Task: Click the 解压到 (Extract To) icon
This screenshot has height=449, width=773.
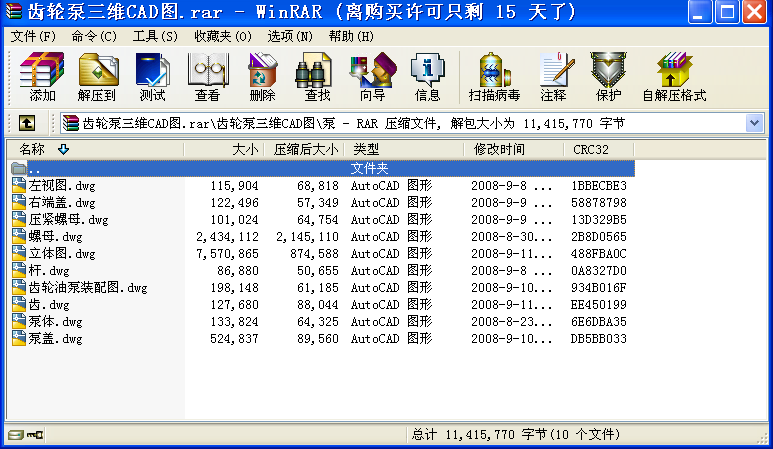Action: click(x=97, y=77)
